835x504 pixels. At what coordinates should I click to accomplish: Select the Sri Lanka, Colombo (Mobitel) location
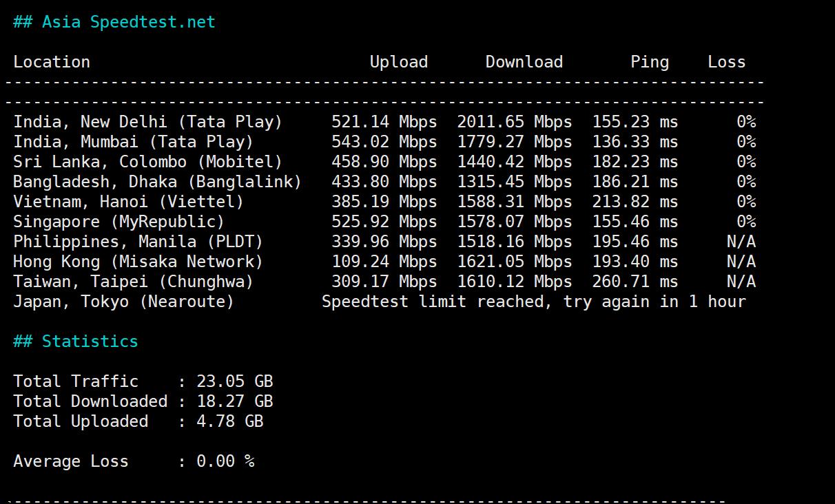click(148, 162)
